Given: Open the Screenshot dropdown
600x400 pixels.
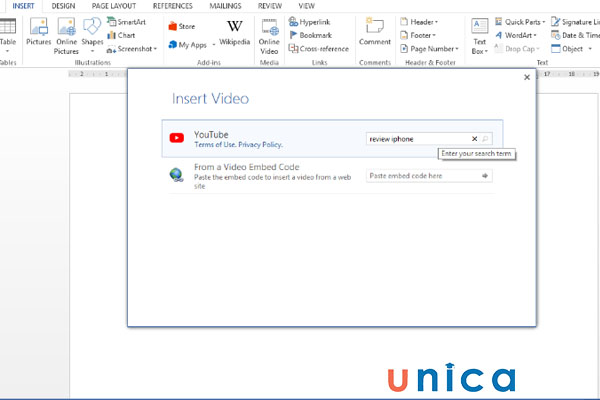Looking at the screenshot, I should [132, 49].
